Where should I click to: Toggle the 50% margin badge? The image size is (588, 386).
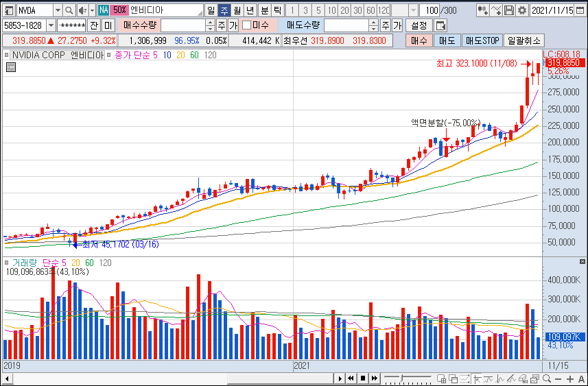click(x=119, y=10)
